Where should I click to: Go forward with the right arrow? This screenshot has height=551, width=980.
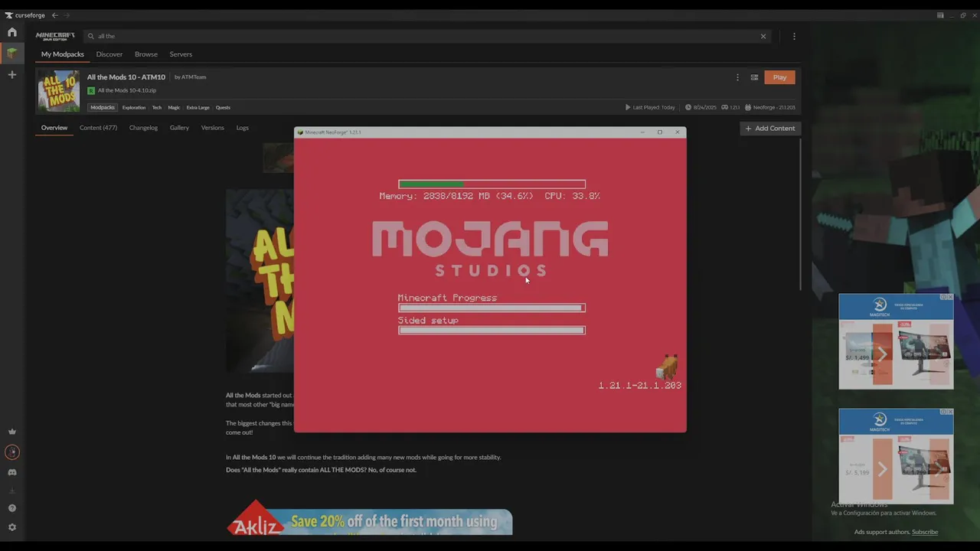tap(67, 15)
